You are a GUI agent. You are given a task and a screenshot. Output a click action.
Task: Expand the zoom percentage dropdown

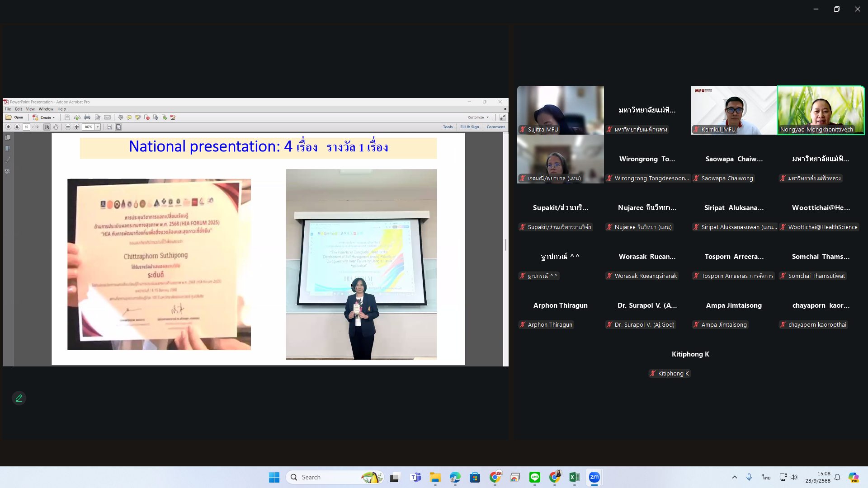[98, 127]
